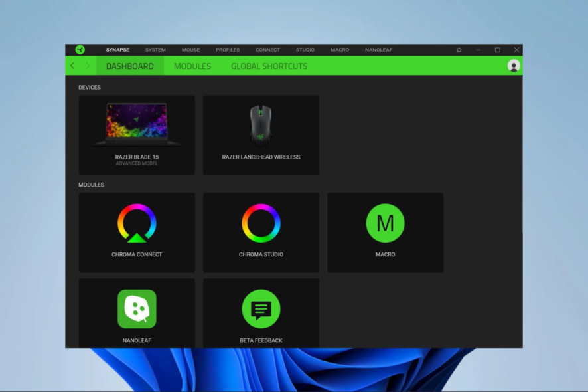Open the Mouse menu tab
This screenshot has width=588, height=392.
click(190, 50)
